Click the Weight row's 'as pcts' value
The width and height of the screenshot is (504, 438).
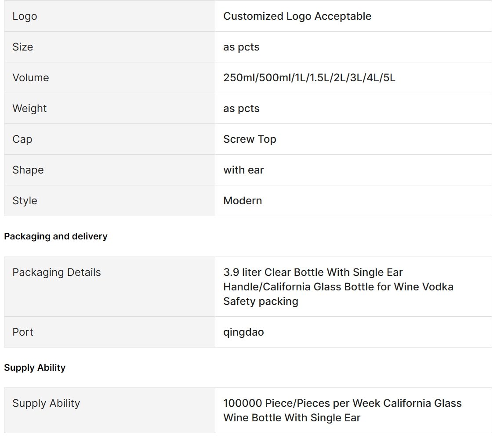click(x=241, y=109)
